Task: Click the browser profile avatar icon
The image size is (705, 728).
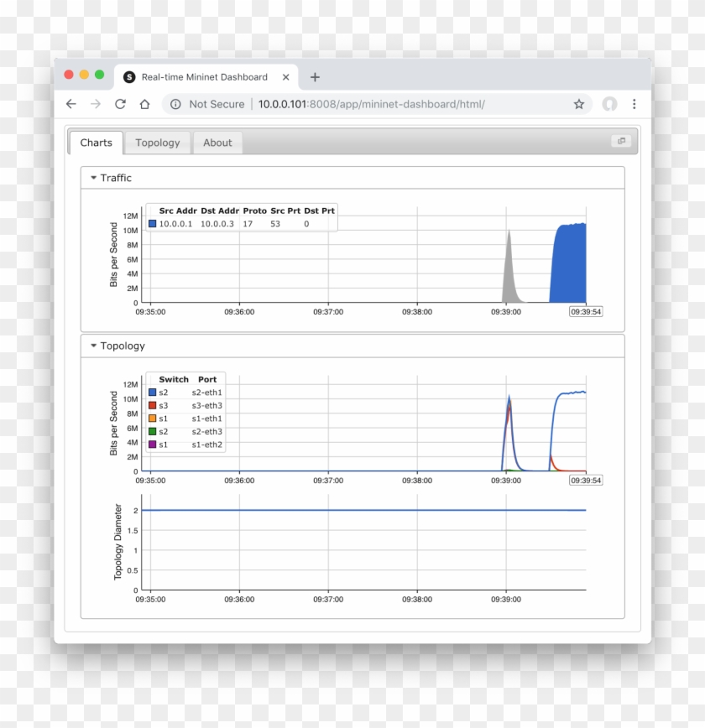Action: pyautogui.click(x=610, y=103)
